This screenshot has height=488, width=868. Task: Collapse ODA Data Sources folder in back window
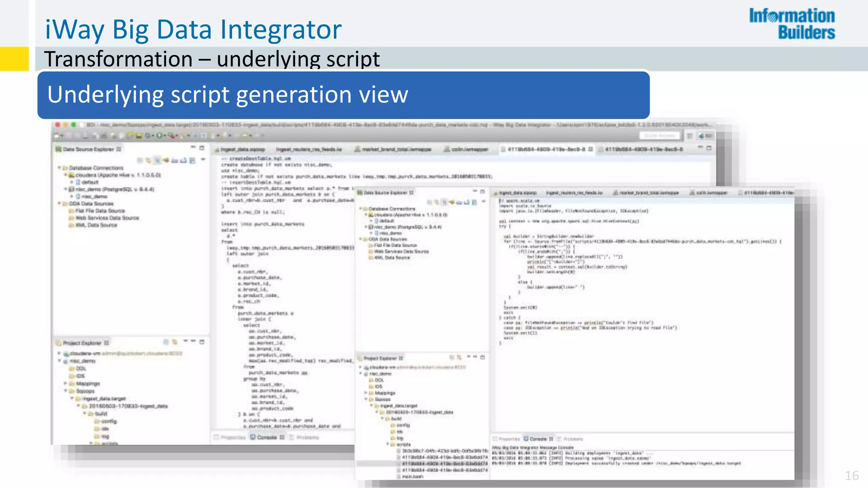click(60, 203)
